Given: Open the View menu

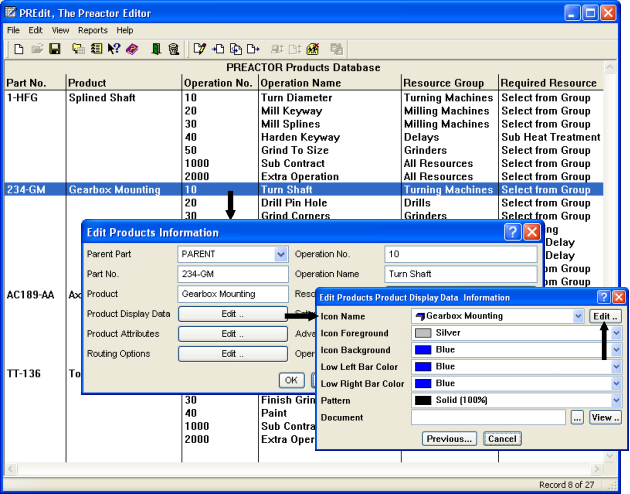Looking at the screenshot, I should point(60,30).
